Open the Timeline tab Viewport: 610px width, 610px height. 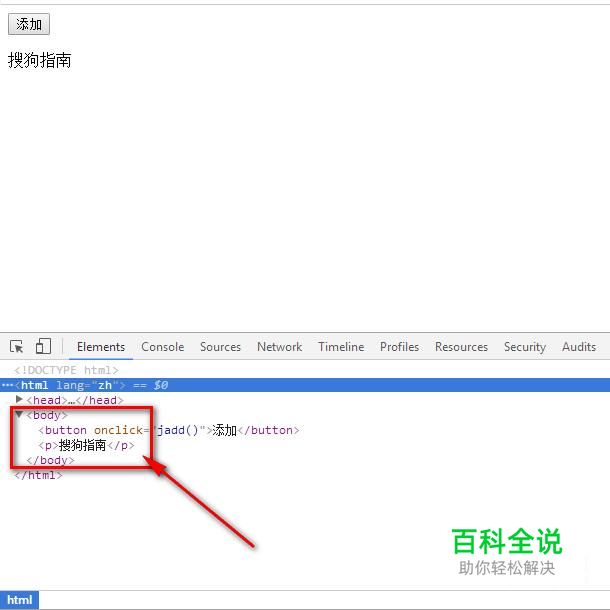point(341,347)
